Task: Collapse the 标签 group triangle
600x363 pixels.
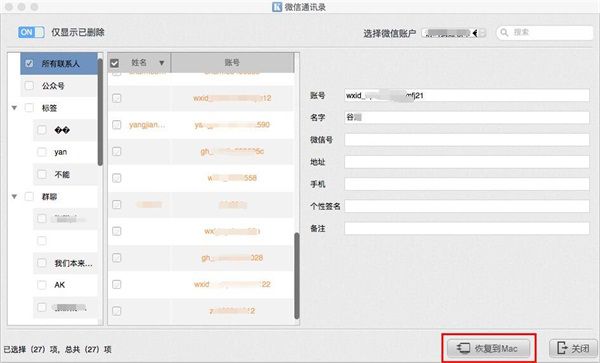Action: pos(14,108)
